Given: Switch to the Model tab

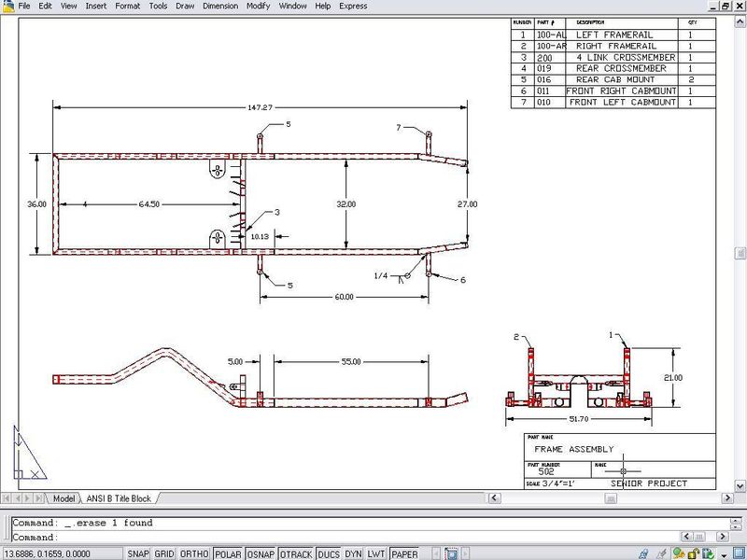Looking at the screenshot, I should pos(63,498).
